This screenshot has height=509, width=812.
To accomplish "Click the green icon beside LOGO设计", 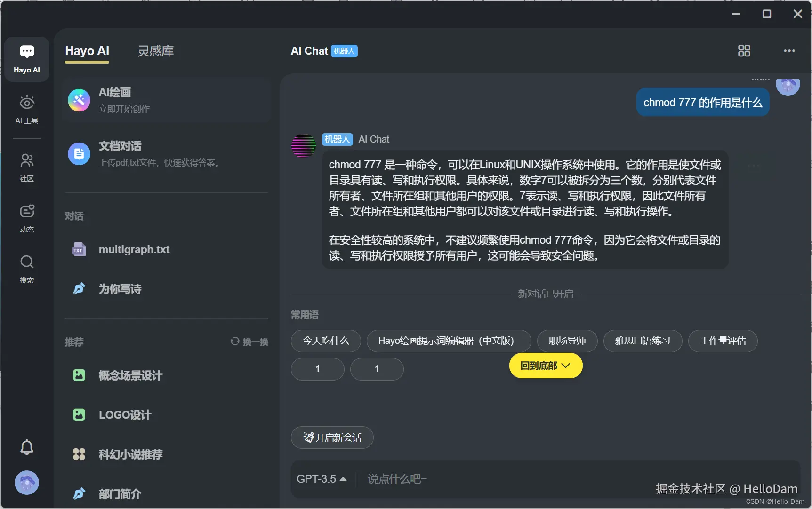I will point(79,415).
